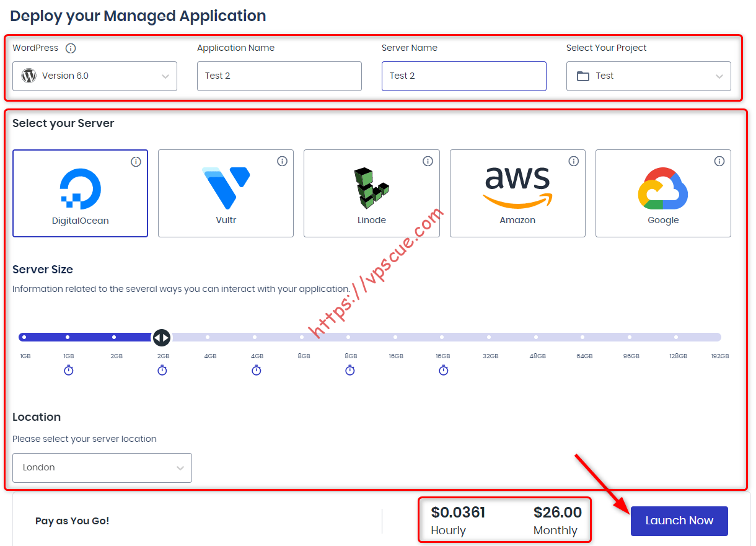This screenshot has width=756, height=546.
Task: Click the Launch Now button
Action: (x=679, y=521)
